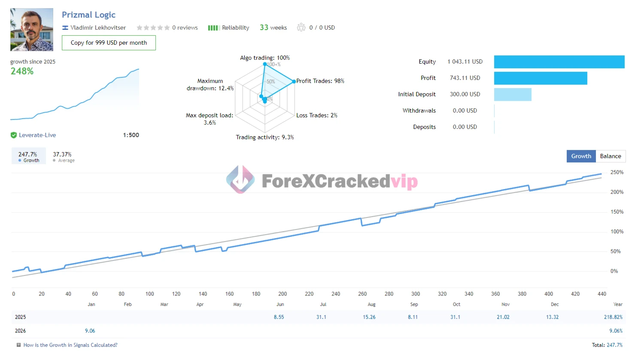Click the ForeXCracked watermark logo
Viewport: 644px width, 361px height.
(x=240, y=180)
